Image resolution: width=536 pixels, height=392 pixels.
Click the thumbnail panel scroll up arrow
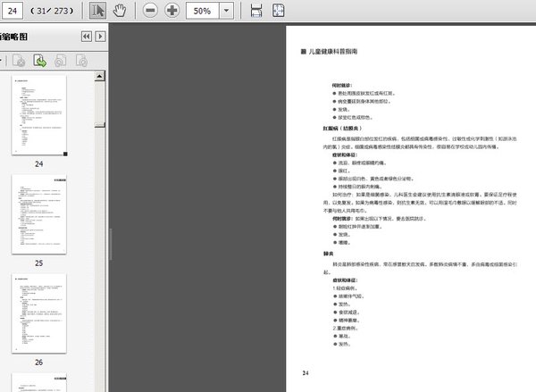pos(99,76)
